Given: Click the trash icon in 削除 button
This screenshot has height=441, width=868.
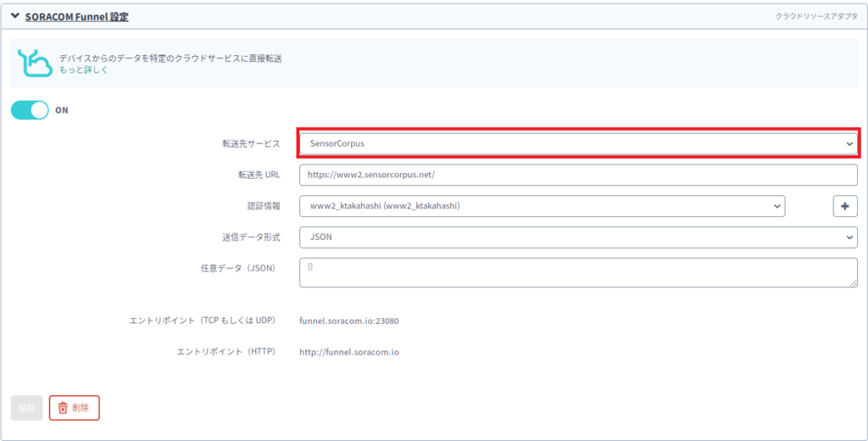Looking at the screenshot, I should [x=63, y=408].
